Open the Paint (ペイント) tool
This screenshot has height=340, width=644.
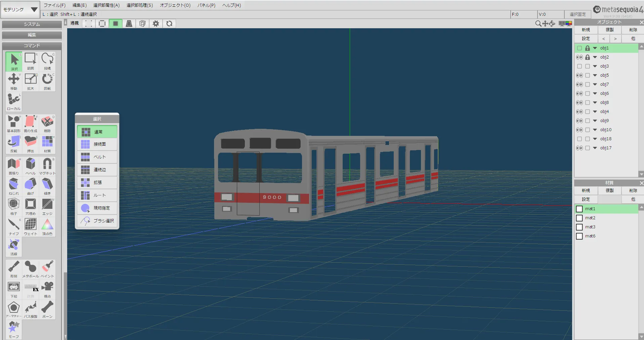pos(47,269)
